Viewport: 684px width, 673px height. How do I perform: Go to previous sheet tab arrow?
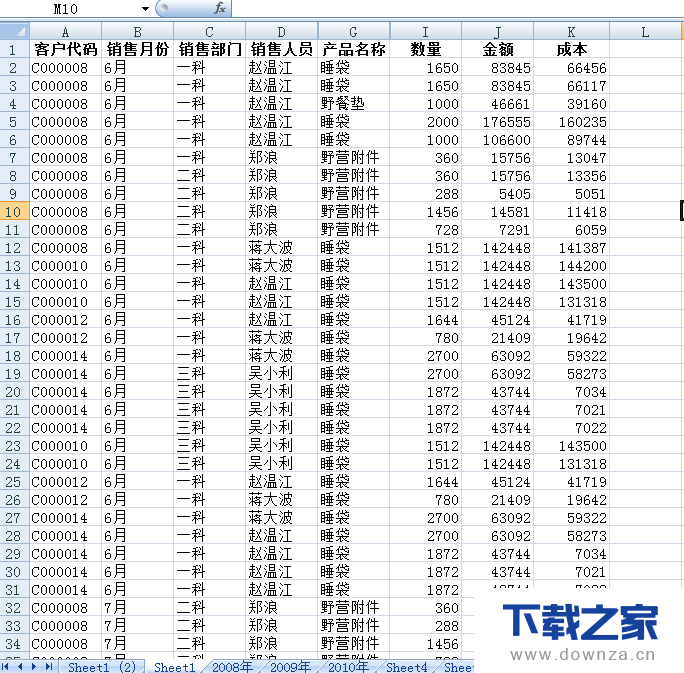(20, 666)
